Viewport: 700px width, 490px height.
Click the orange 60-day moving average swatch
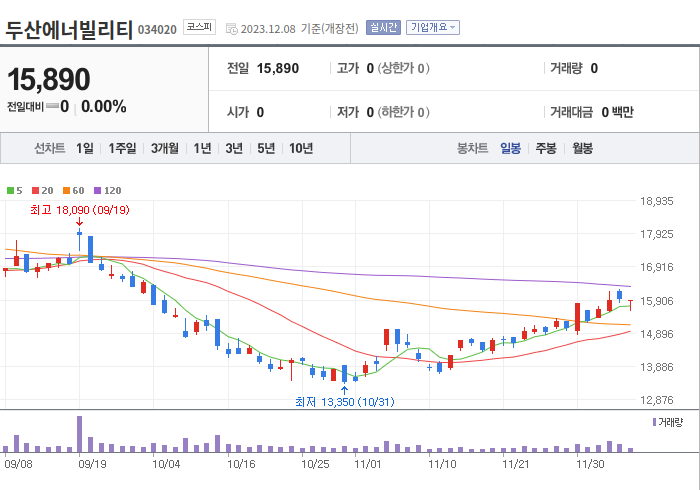(x=67, y=191)
